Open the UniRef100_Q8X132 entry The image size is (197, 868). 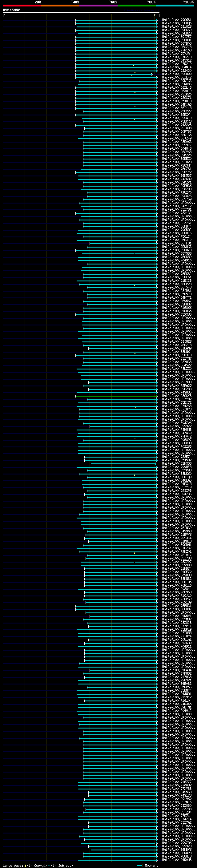(176, 213)
